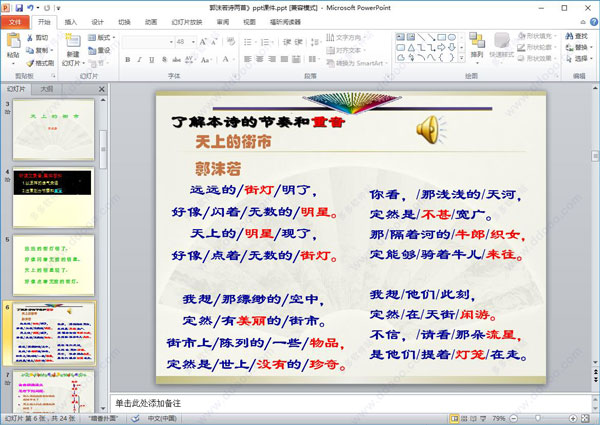Undo the last action

(30, 7)
